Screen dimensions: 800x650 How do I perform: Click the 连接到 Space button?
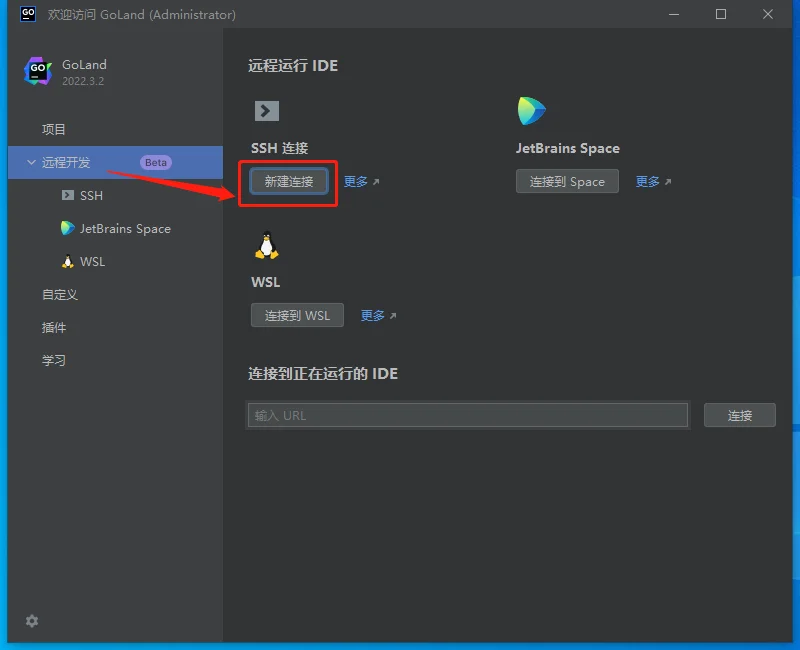(x=567, y=181)
